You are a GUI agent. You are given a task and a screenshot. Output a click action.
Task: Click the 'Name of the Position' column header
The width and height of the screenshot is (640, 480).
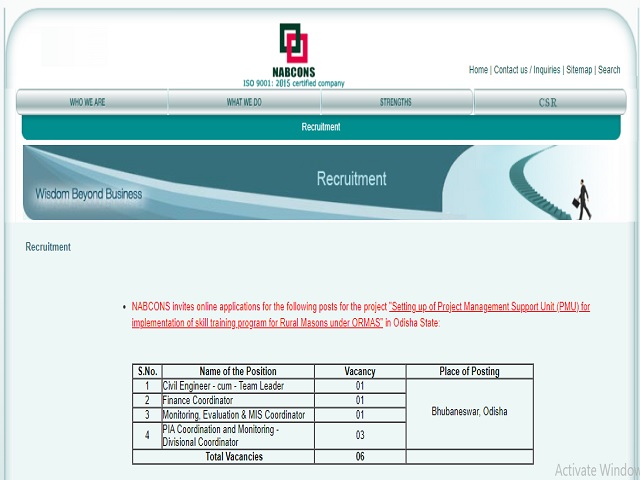[238, 371]
